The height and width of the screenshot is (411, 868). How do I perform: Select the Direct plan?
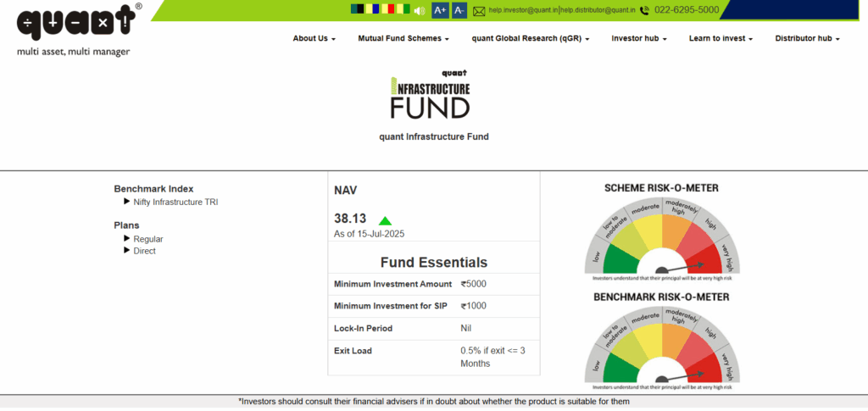tap(144, 251)
